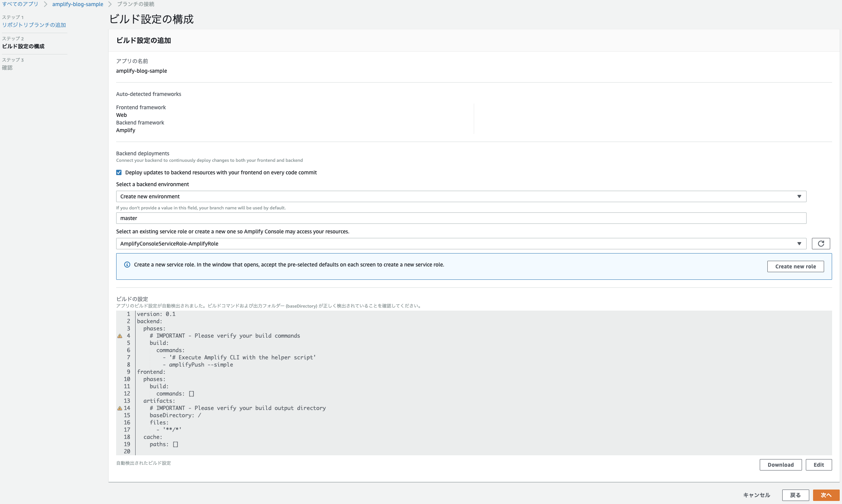Click the info icon in the service role notice
The height and width of the screenshot is (504, 842).
tap(127, 265)
